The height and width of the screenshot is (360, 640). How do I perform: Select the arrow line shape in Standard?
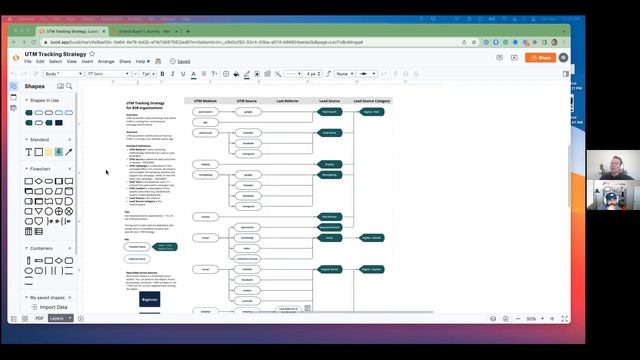pyautogui.click(x=69, y=152)
